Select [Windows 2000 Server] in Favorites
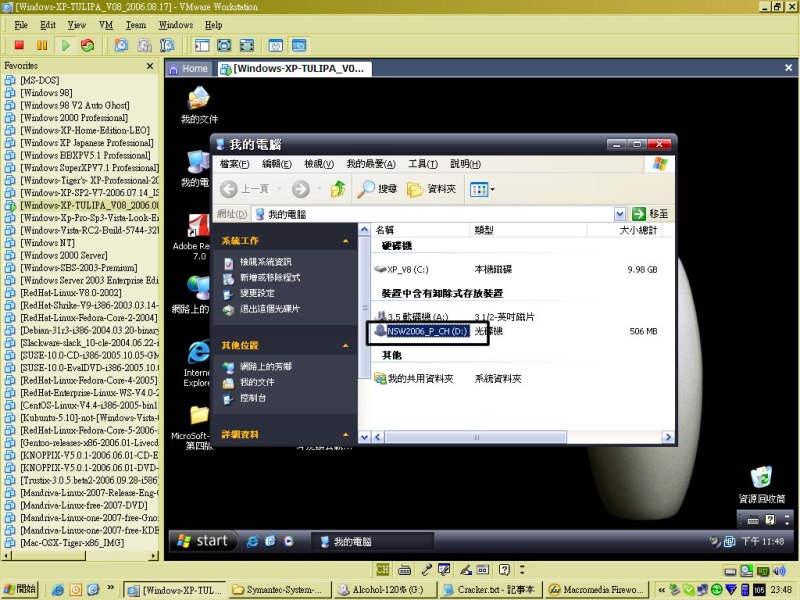 64,255
